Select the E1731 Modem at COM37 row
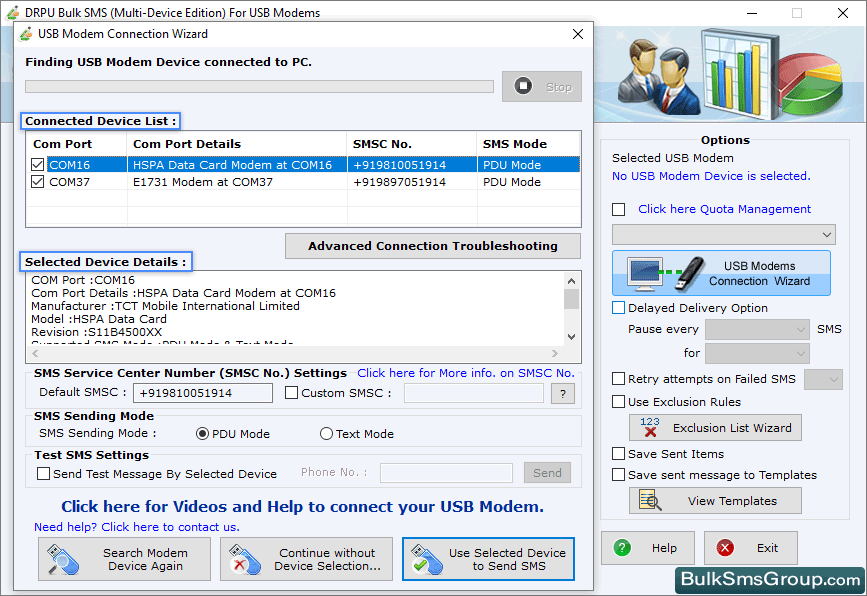This screenshot has height=596, width=867. click(304, 182)
